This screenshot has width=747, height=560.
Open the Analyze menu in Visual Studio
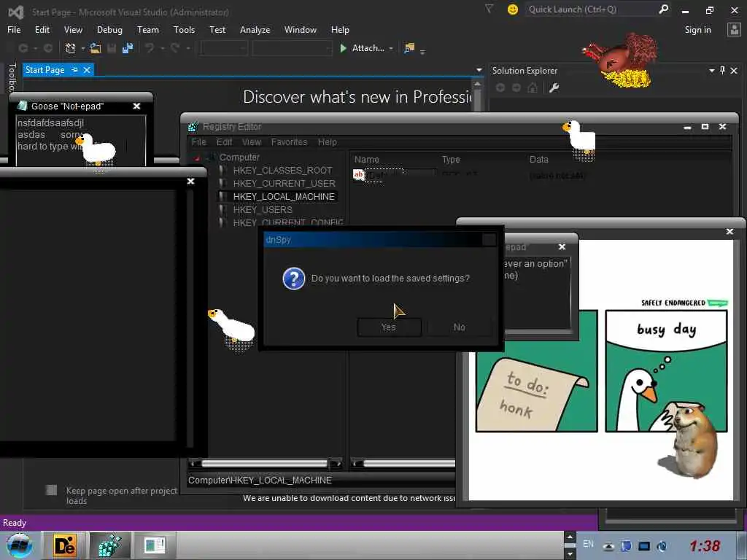(255, 29)
